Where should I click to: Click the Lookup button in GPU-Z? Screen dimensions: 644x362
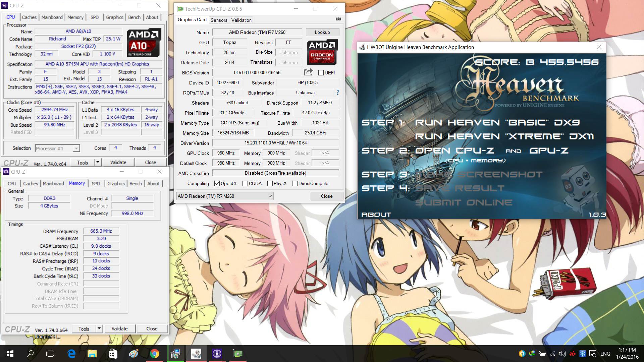[322, 32]
